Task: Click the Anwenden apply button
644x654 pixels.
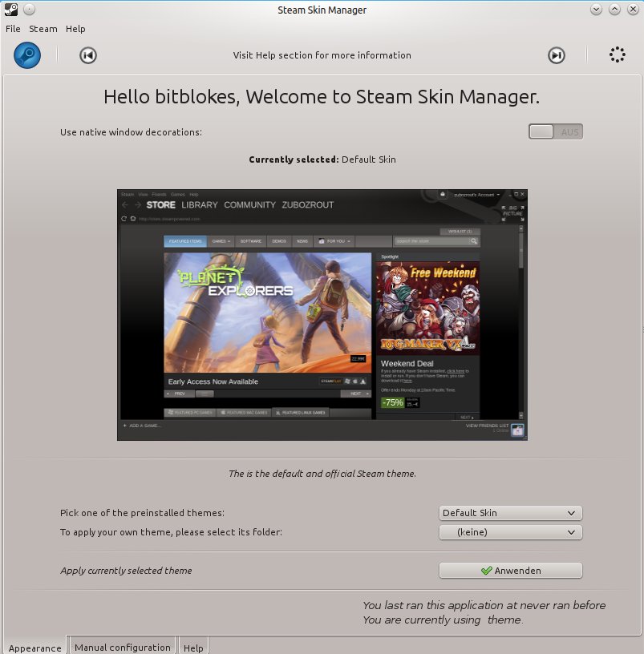Action: tap(510, 571)
